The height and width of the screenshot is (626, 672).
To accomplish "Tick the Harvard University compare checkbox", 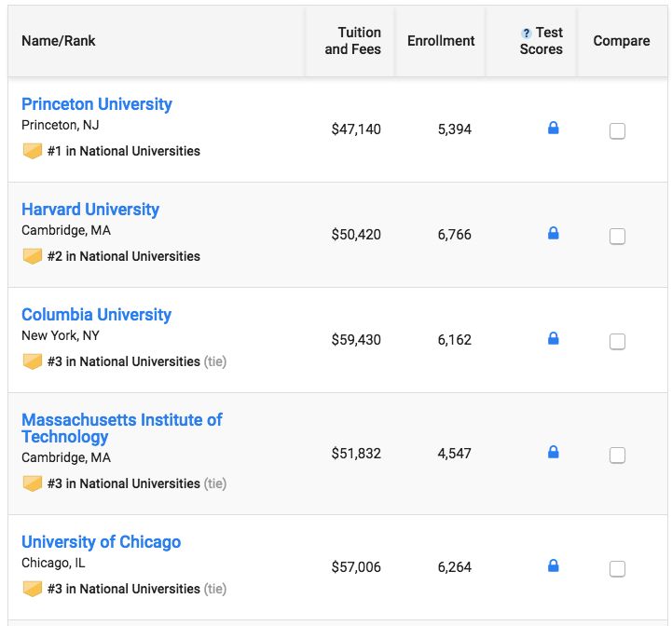I will click(x=617, y=237).
